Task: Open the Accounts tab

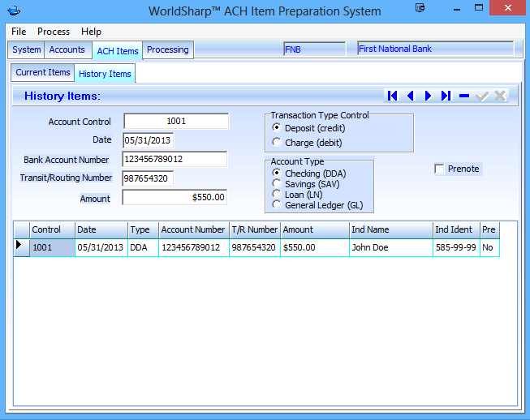Action: point(67,49)
